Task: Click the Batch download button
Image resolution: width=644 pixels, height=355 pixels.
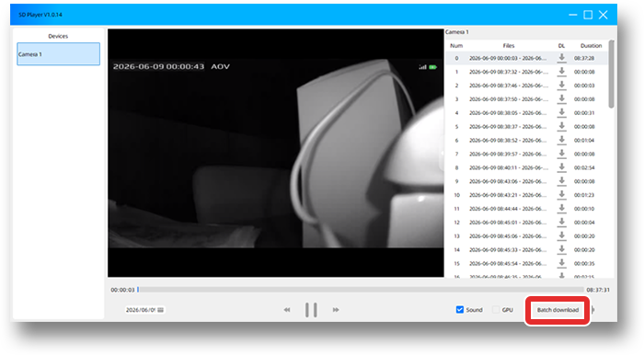Action: pyautogui.click(x=558, y=310)
